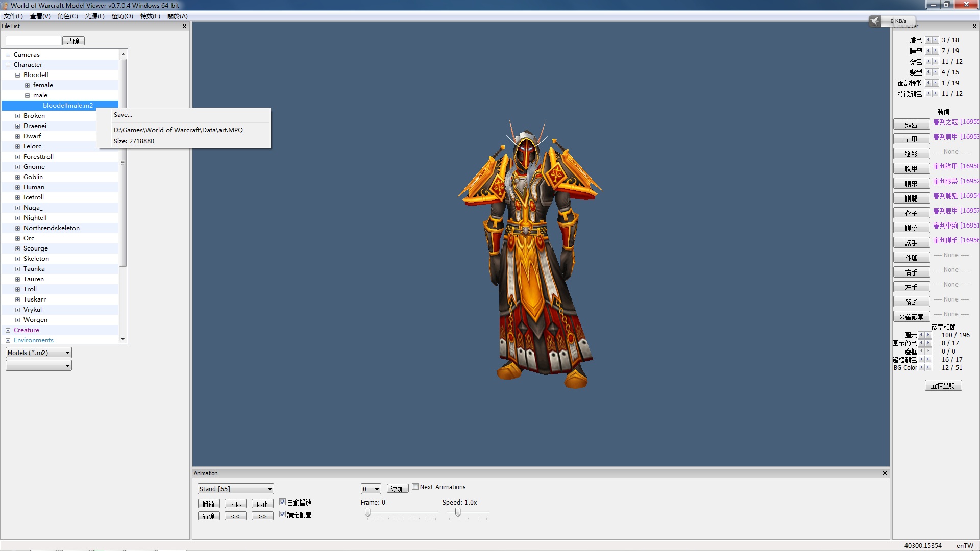980x551 pixels.
Task: Open the 文件(F) menu
Action: (13, 16)
